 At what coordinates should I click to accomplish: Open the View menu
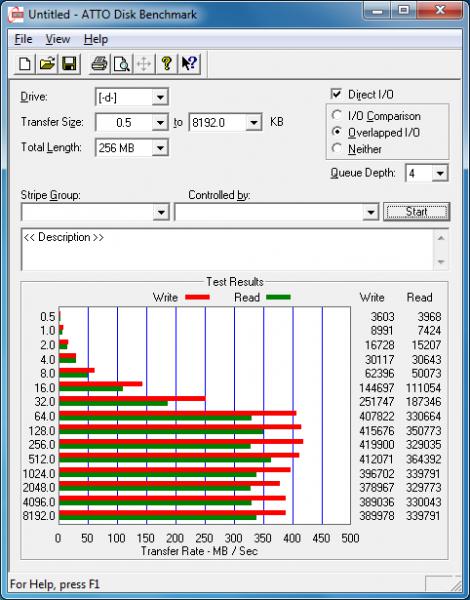[x=58, y=39]
